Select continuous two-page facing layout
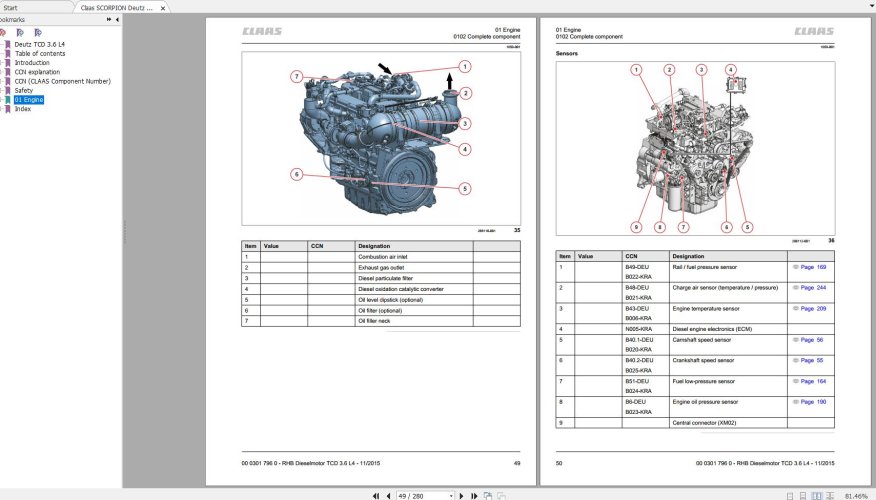Screen dimensions: 876x500 point(830,496)
